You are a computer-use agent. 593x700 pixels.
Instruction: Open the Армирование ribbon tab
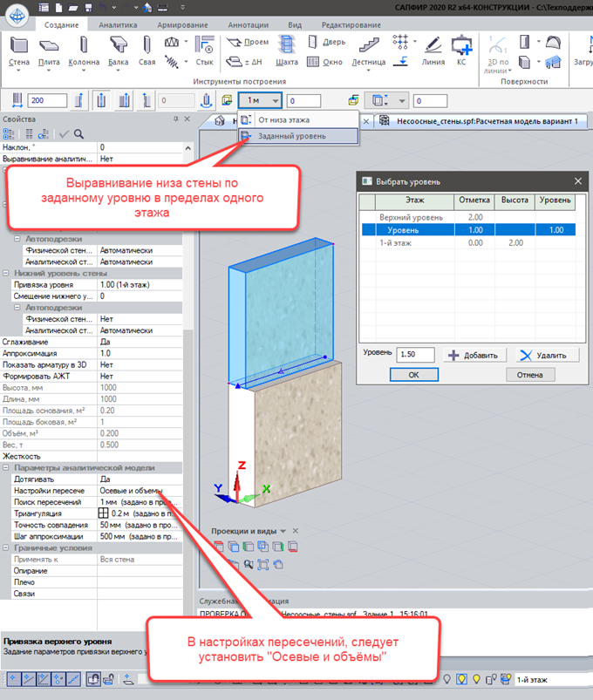tap(182, 25)
